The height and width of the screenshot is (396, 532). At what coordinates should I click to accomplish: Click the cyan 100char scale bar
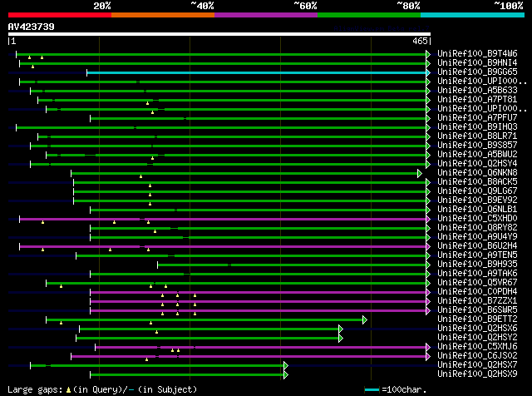372,389
